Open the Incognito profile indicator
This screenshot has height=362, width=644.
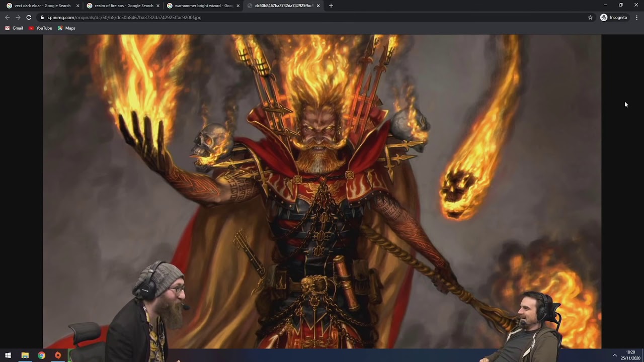(614, 17)
